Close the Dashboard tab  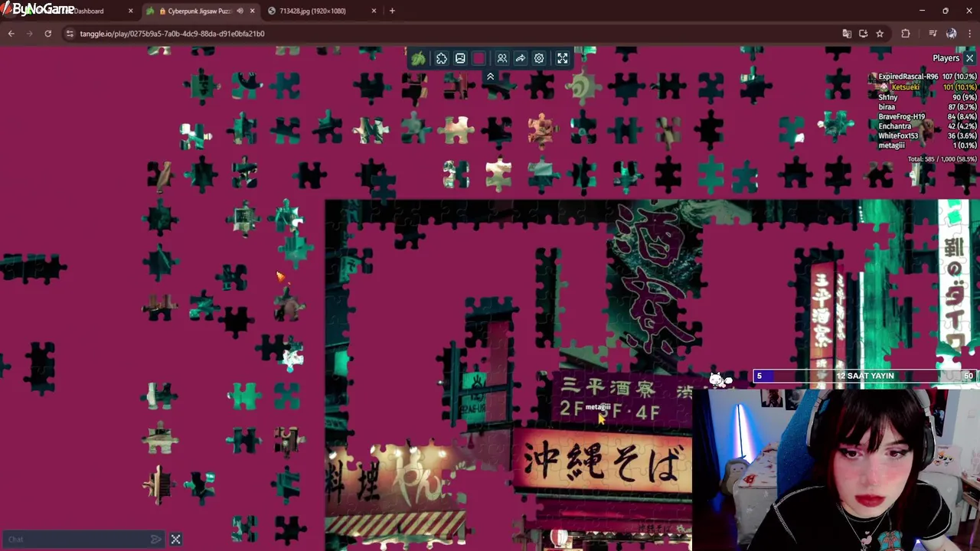tap(131, 11)
